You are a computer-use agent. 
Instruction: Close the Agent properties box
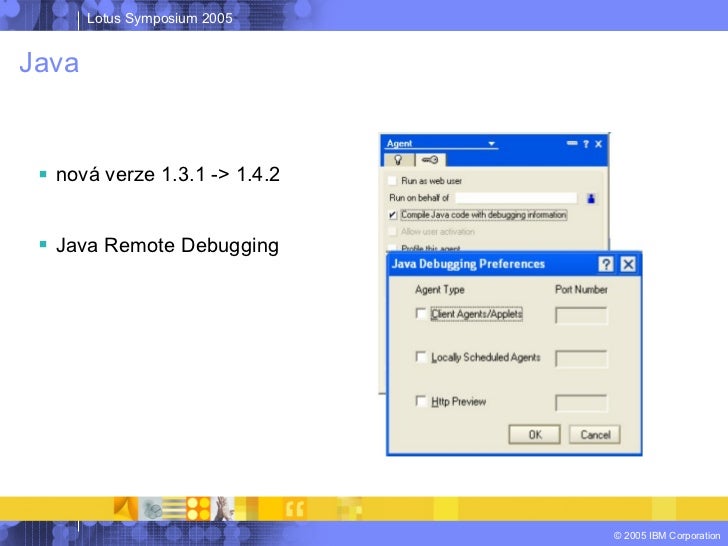pyautogui.click(x=598, y=144)
